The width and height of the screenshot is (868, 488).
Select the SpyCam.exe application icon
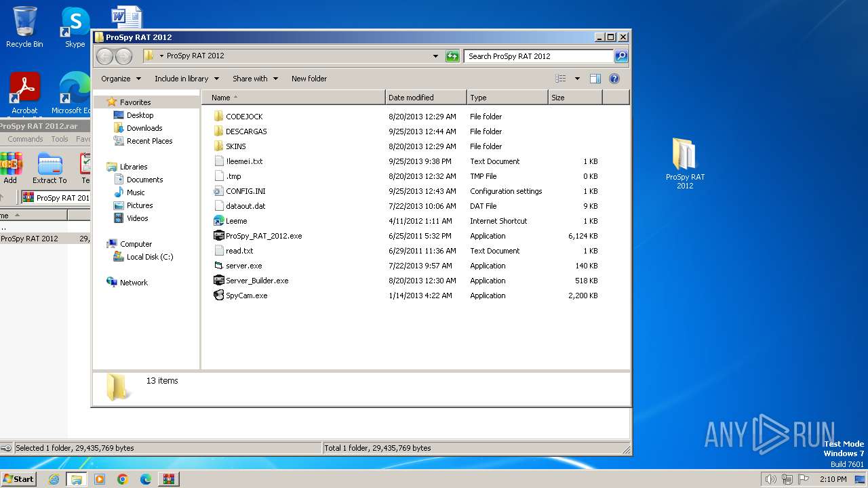218,296
